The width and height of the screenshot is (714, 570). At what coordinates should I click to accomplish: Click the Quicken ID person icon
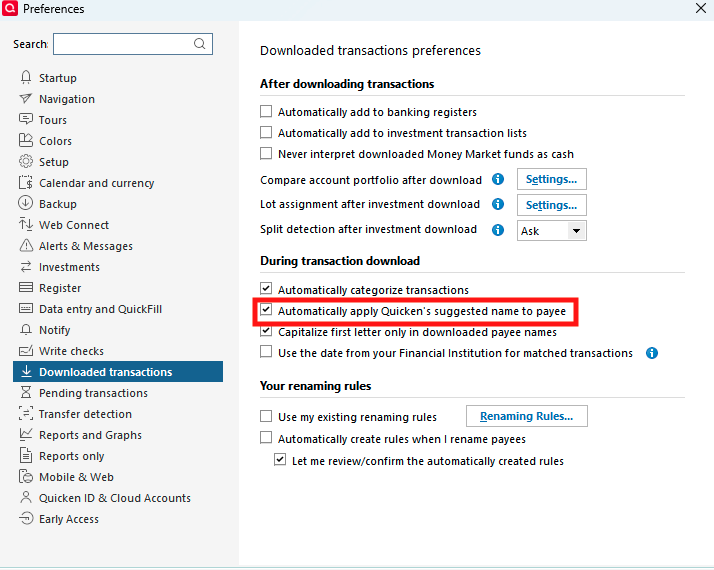pos(26,497)
